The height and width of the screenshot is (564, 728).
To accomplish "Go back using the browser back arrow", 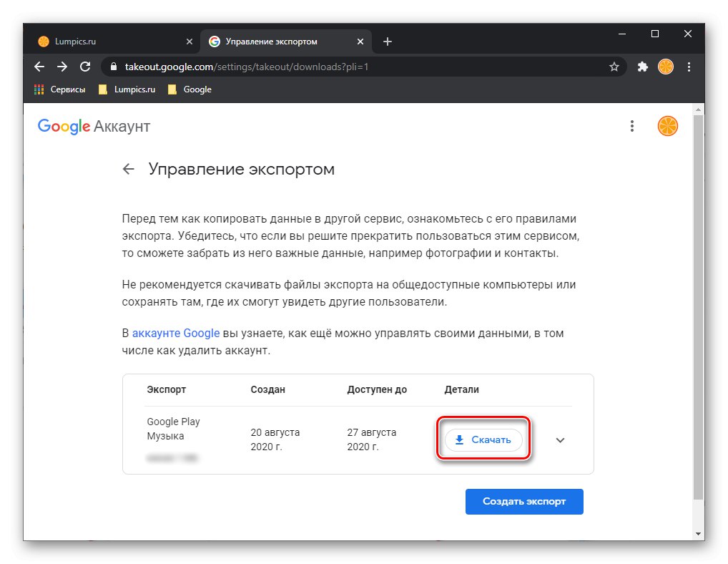I will [39, 67].
